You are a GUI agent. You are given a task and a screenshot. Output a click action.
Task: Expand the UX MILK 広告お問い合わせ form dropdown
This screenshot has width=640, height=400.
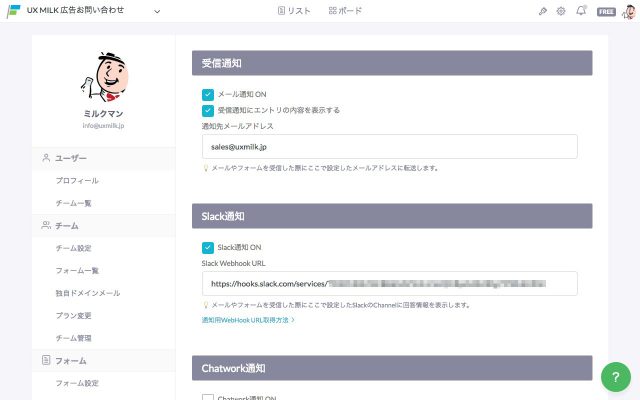158,11
